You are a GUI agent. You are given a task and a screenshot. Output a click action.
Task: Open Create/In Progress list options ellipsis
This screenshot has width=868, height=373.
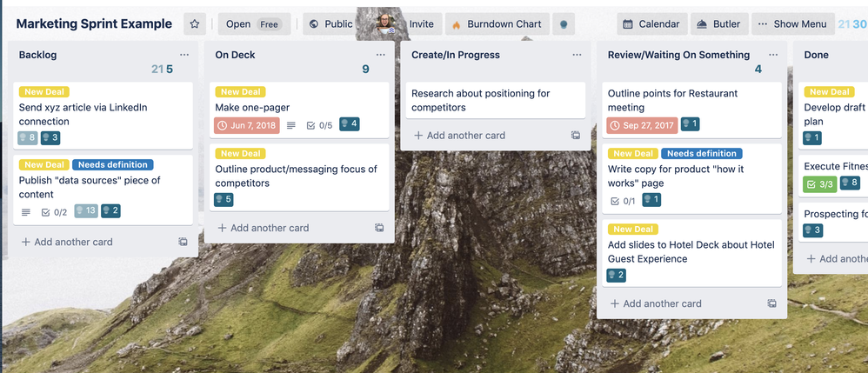coord(577,55)
